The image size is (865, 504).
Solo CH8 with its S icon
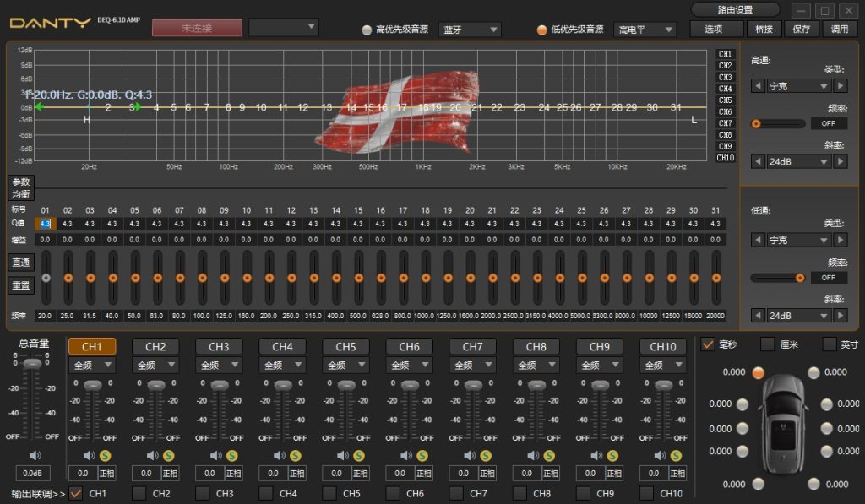click(549, 456)
